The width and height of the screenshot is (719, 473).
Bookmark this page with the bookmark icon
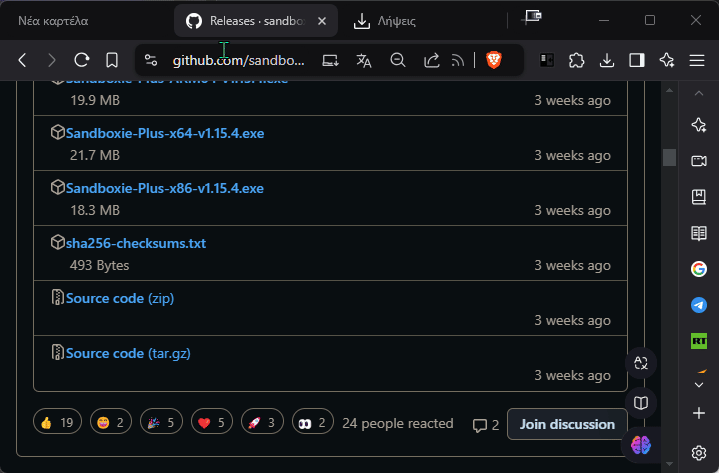112,60
